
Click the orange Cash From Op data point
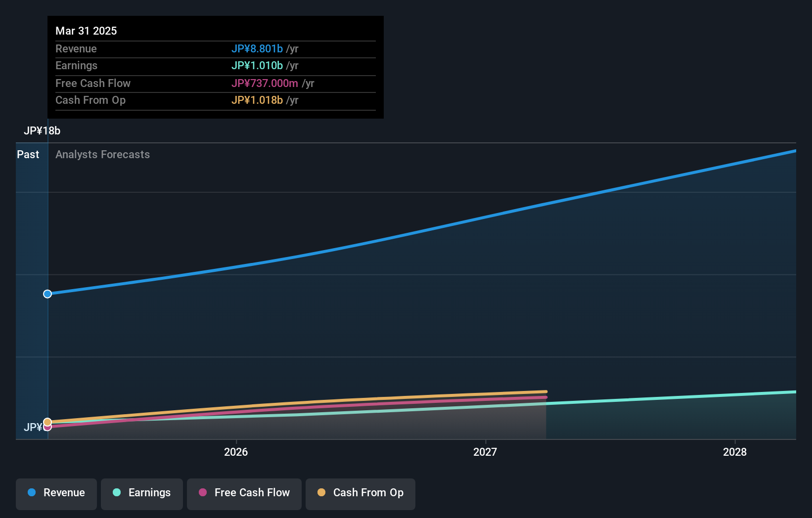(47, 422)
